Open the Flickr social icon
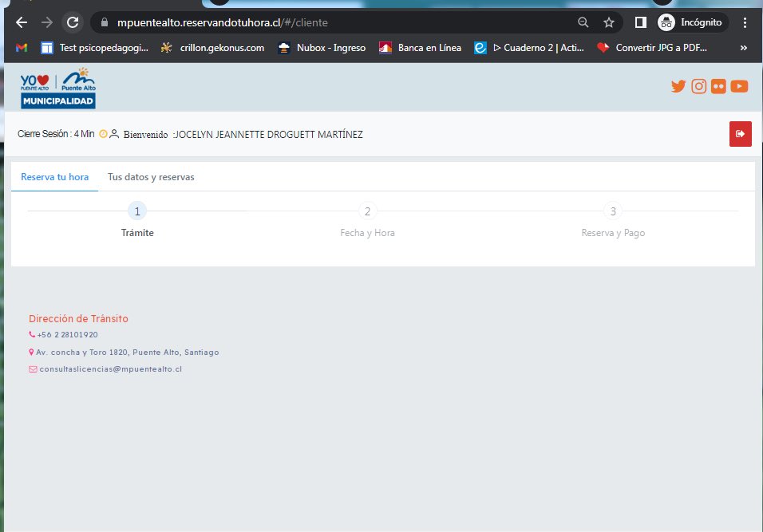Image resolution: width=763 pixels, height=532 pixels. click(x=718, y=86)
